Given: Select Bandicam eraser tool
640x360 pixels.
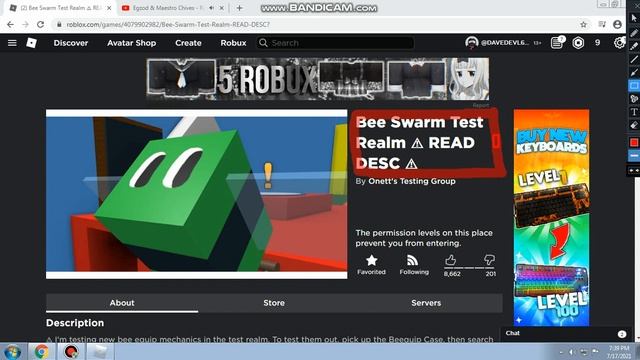Looking at the screenshot, I should 634,125.
